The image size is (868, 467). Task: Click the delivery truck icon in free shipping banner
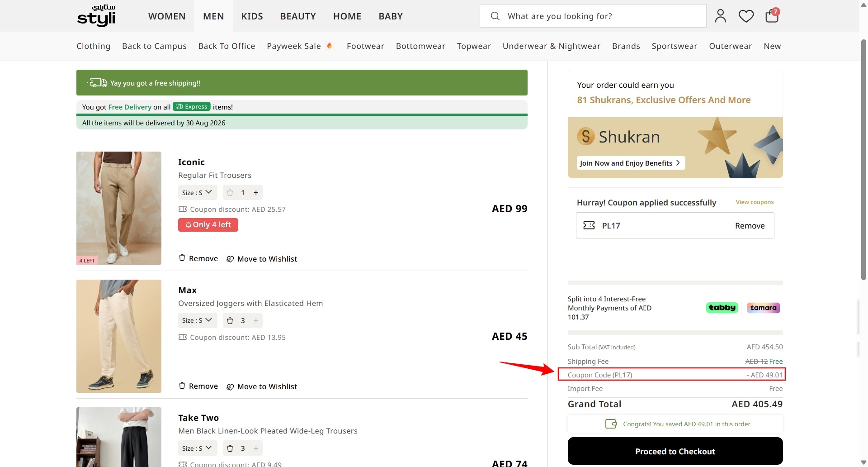click(x=97, y=83)
